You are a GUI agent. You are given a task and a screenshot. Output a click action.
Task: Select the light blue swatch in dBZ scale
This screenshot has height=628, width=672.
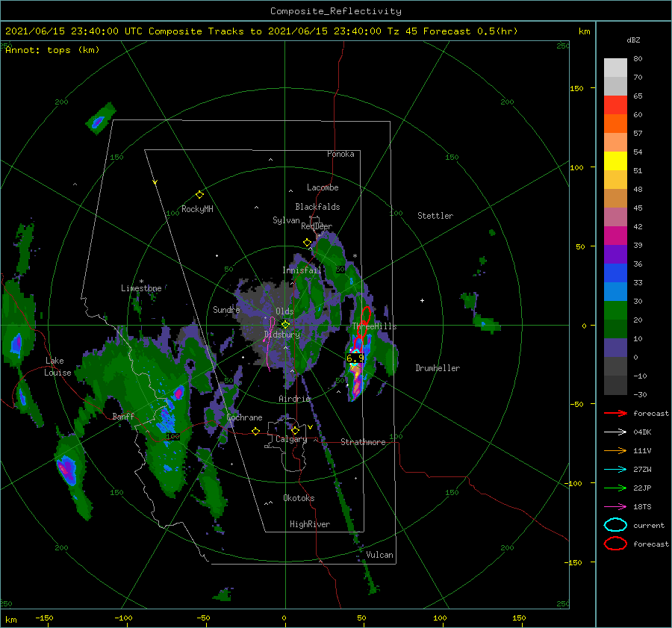tap(615, 291)
